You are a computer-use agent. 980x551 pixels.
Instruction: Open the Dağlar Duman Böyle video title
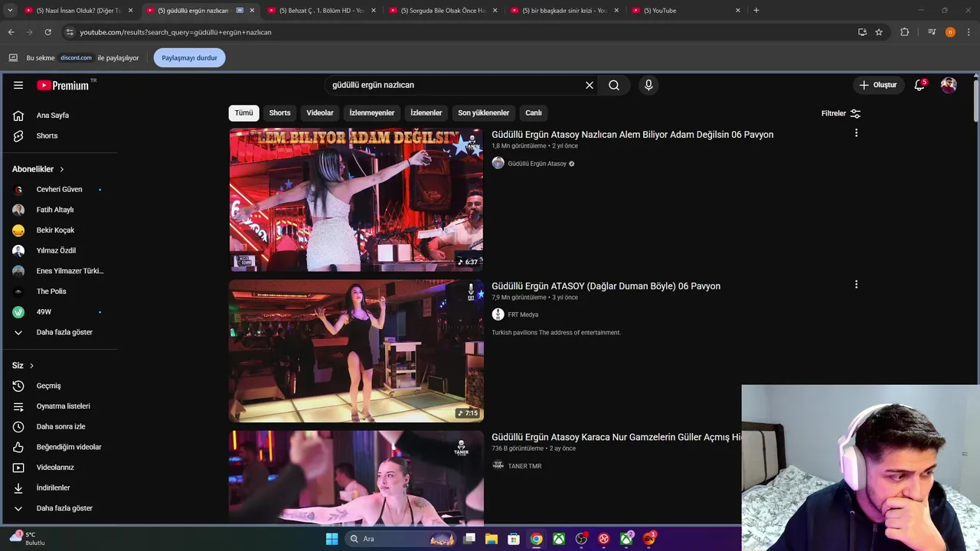coord(606,286)
